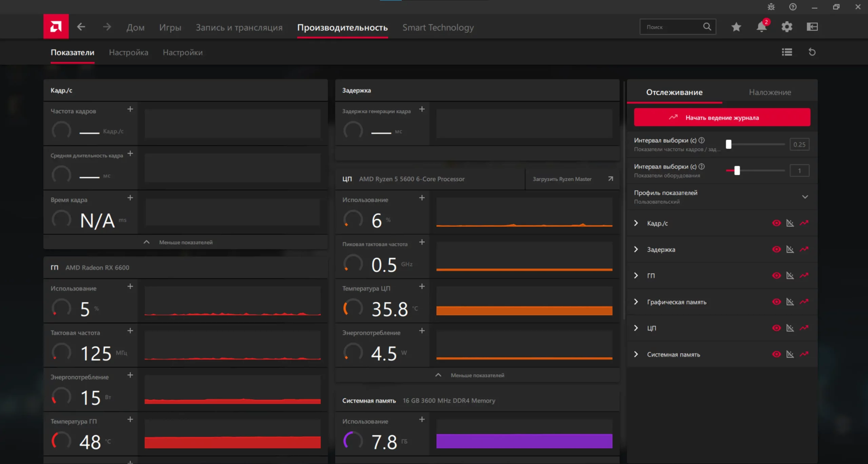Open settings gear icon

pos(787,27)
